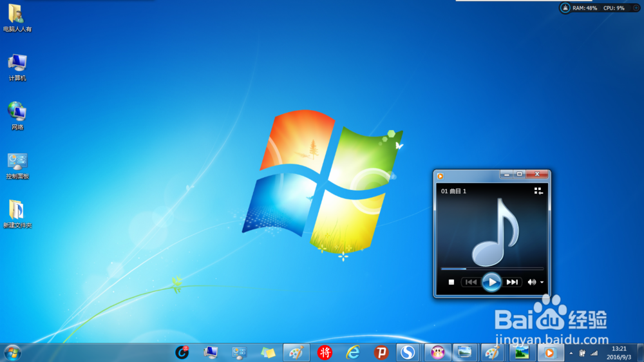
Task: Launch the black circular C app with red badge
Action: pos(182,352)
